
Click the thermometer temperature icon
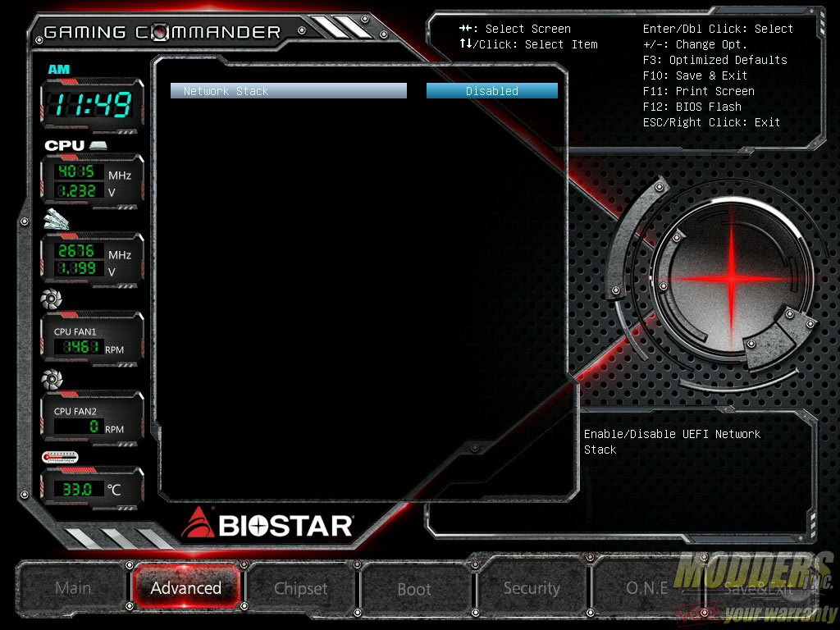60,457
